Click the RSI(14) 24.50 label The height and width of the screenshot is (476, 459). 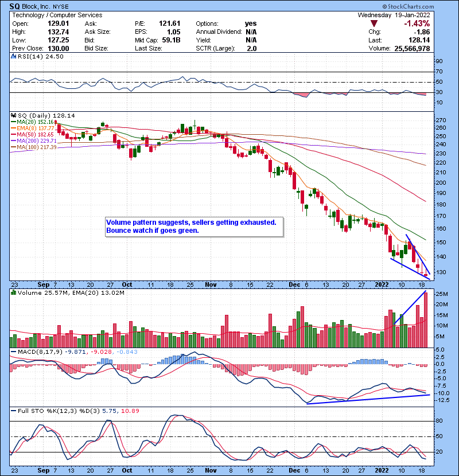click(40, 56)
